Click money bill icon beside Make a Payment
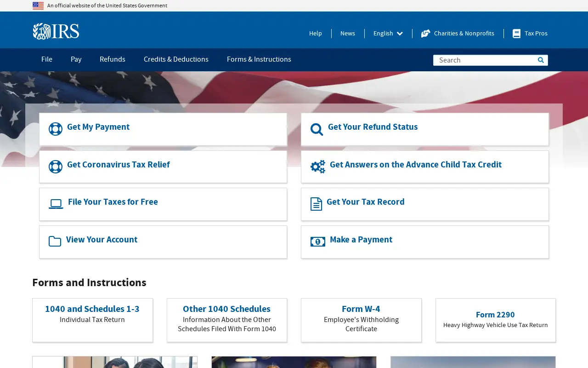Image resolution: width=588 pixels, height=368 pixels. pyautogui.click(x=318, y=241)
